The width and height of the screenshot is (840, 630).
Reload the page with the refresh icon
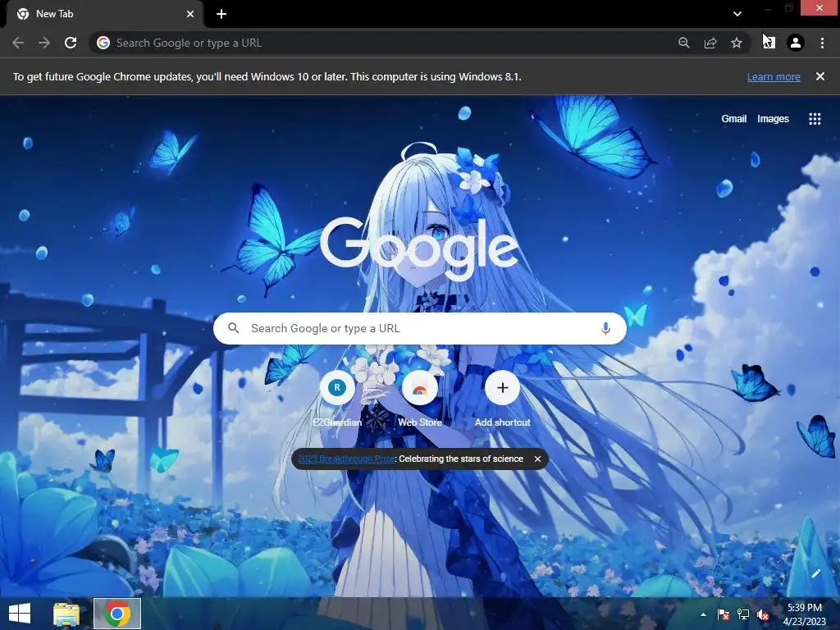click(x=71, y=43)
